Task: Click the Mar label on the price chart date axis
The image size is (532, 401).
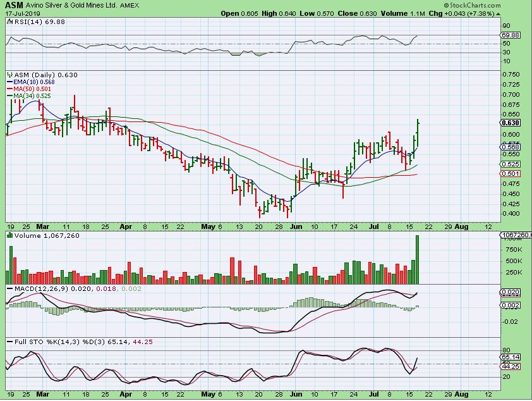Action: pyautogui.click(x=43, y=226)
